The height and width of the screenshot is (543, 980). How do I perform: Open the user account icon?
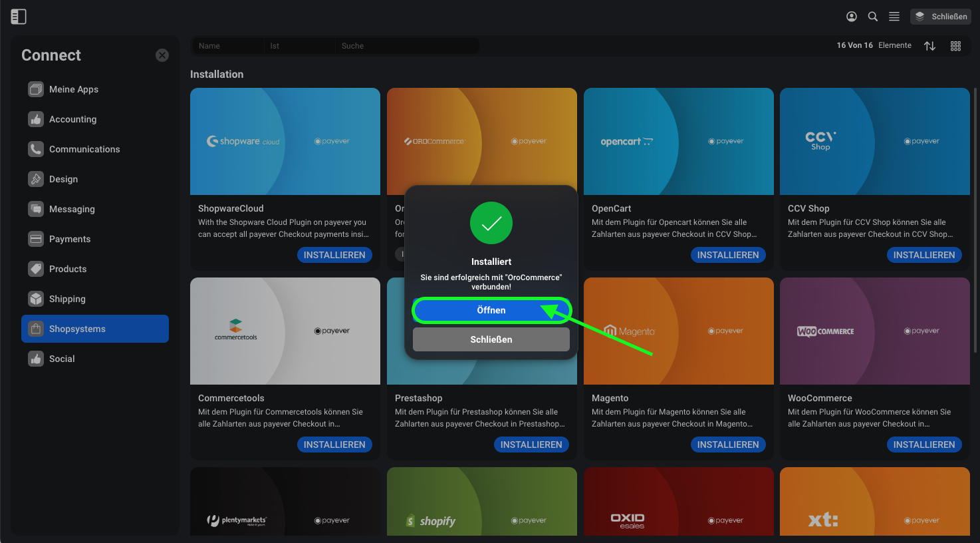(852, 17)
